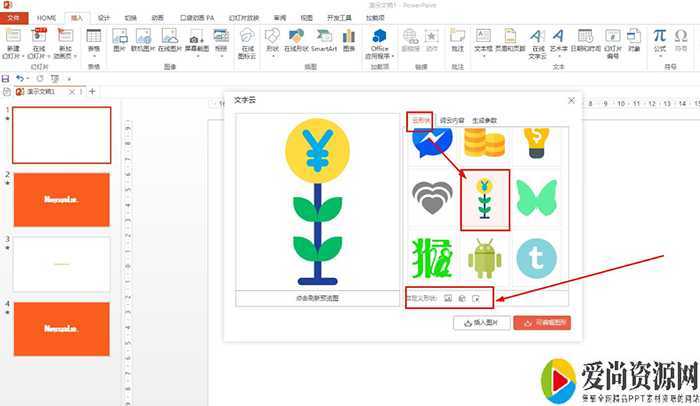700x406 pixels.
Task: Select the Android robot shape
Action: [485, 257]
